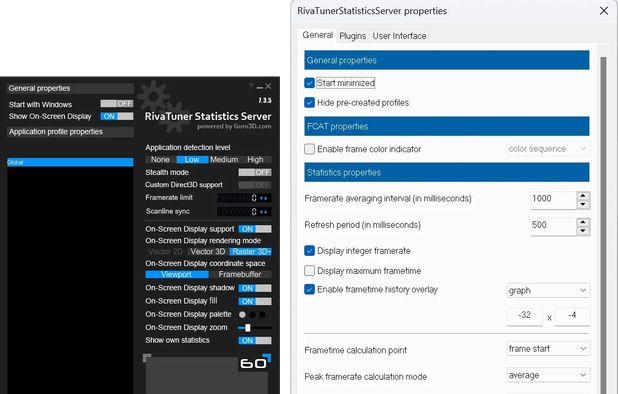Click the -32 overlay width field
Viewport: 618px width, 394px height.
click(x=524, y=316)
